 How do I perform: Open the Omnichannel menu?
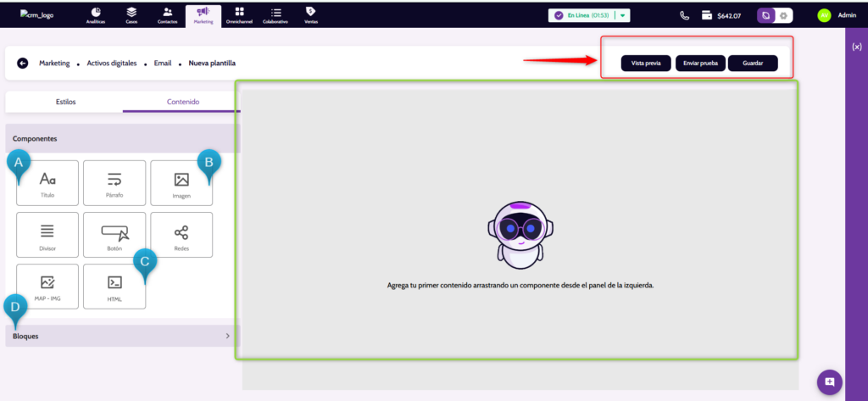[x=239, y=14]
